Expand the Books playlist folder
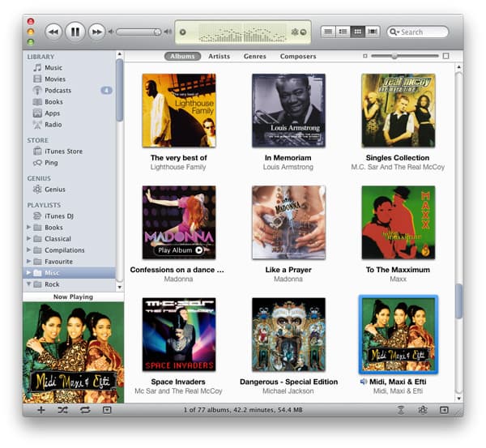The width and height of the screenshot is (486, 448). pos(28,228)
